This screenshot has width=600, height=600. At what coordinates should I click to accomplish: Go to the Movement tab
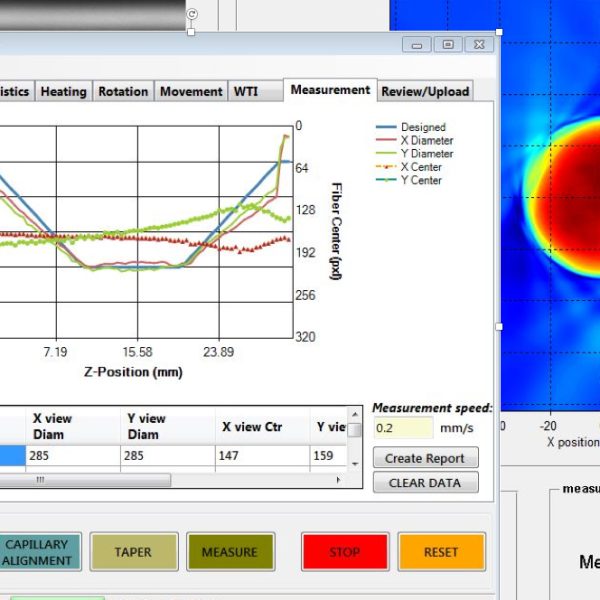coord(189,91)
